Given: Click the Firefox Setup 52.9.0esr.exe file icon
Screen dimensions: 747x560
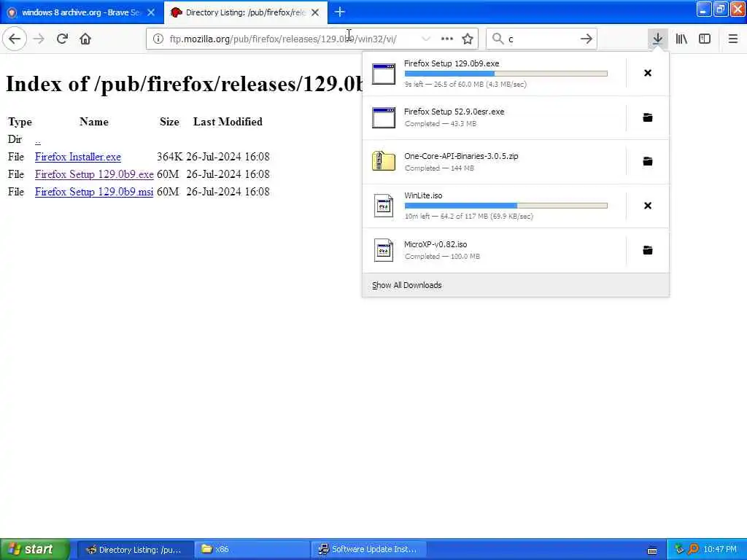Looking at the screenshot, I should 384,117.
